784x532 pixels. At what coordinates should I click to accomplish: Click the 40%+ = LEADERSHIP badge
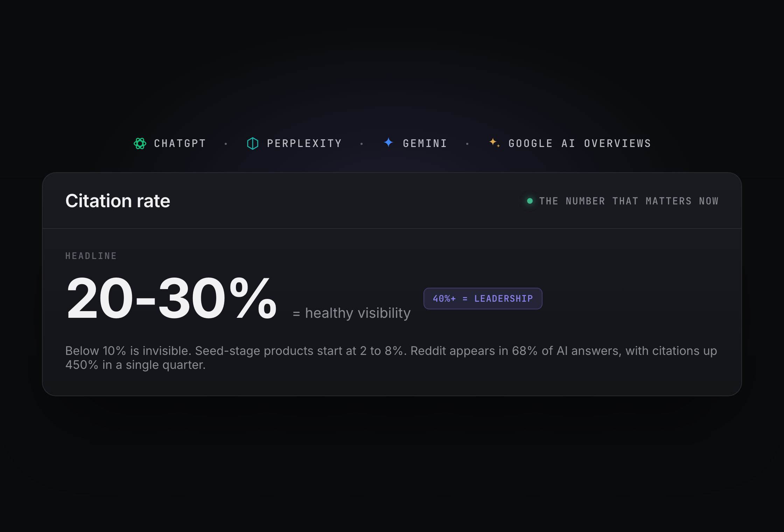point(483,299)
